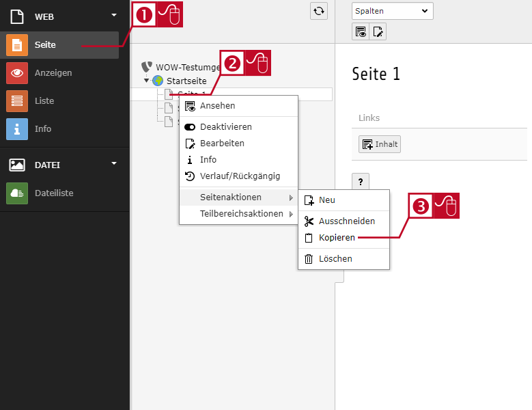Viewport: 532px width, 410px height.
Task: Open the Liste module
Action: [x=59, y=101]
